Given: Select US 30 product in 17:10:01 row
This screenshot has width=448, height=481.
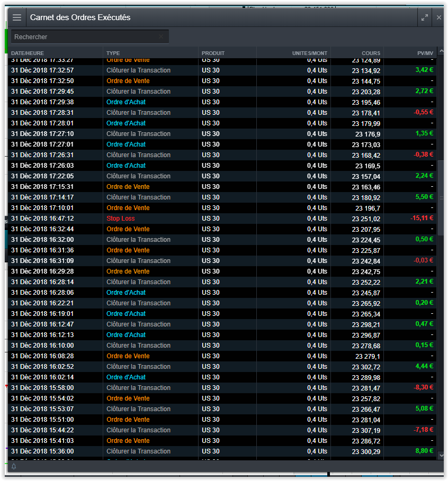Looking at the screenshot, I should [x=211, y=208].
